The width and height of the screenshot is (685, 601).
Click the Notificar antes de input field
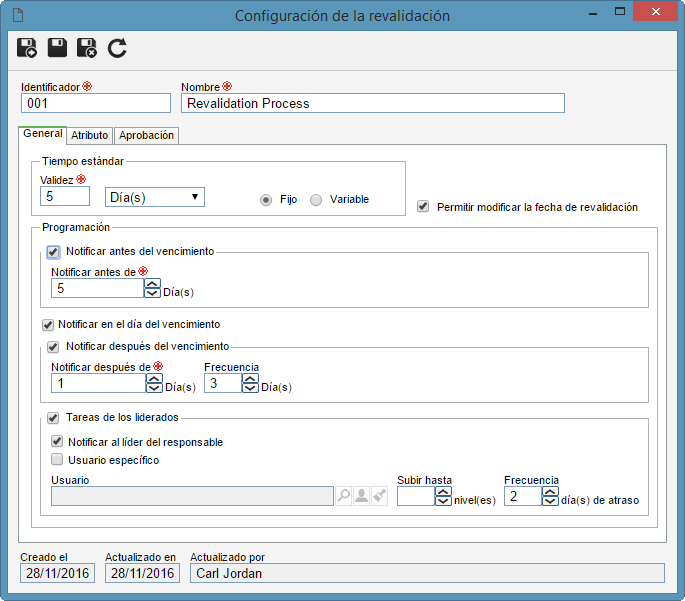97,288
